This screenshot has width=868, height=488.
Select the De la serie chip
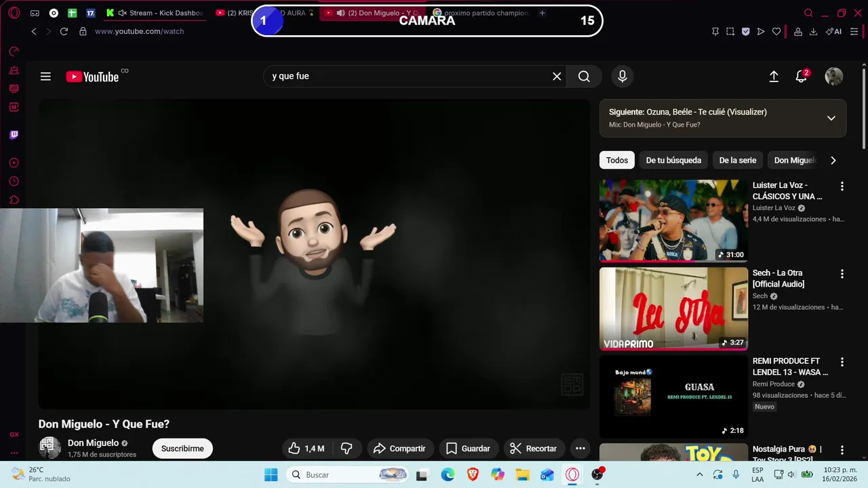pyautogui.click(x=738, y=161)
